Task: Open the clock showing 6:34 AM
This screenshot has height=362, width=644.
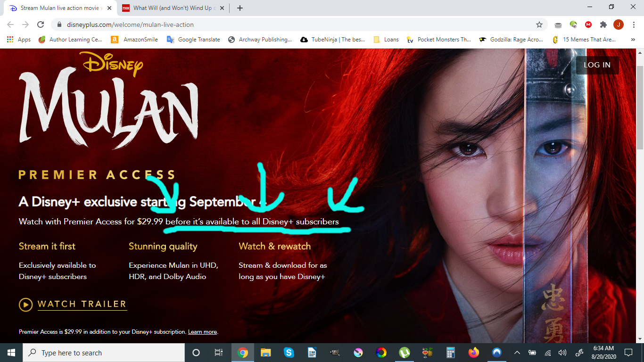Action: (x=603, y=353)
